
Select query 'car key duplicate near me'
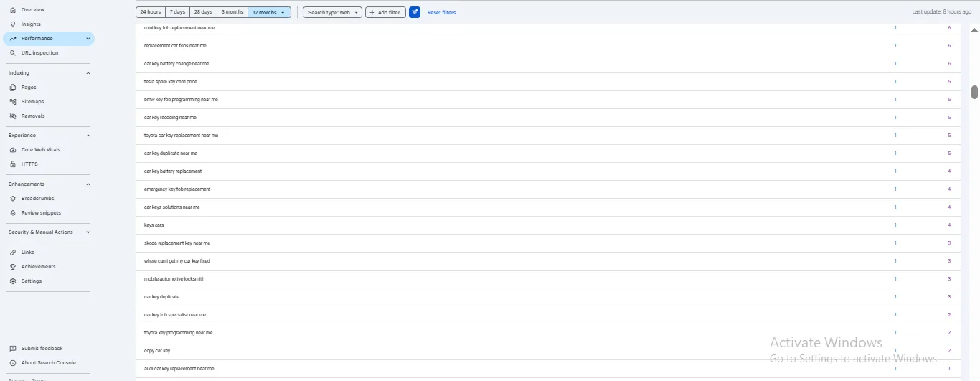click(171, 154)
